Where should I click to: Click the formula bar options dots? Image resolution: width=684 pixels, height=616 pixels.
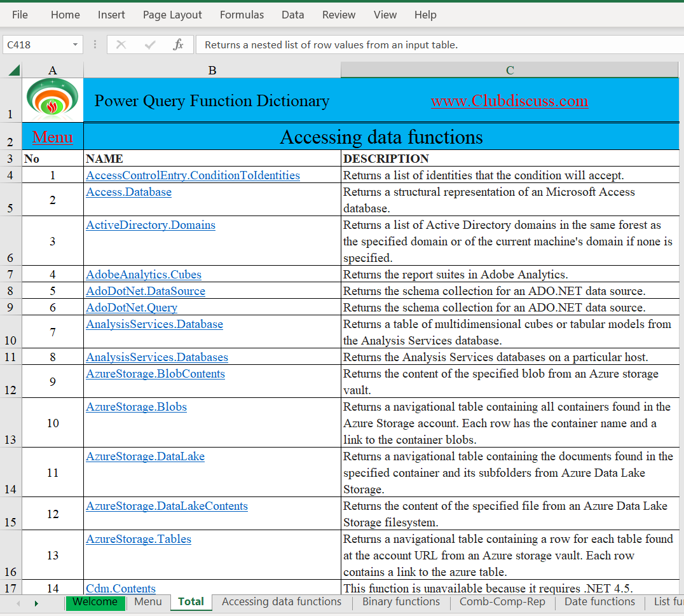(x=95, y=44)
